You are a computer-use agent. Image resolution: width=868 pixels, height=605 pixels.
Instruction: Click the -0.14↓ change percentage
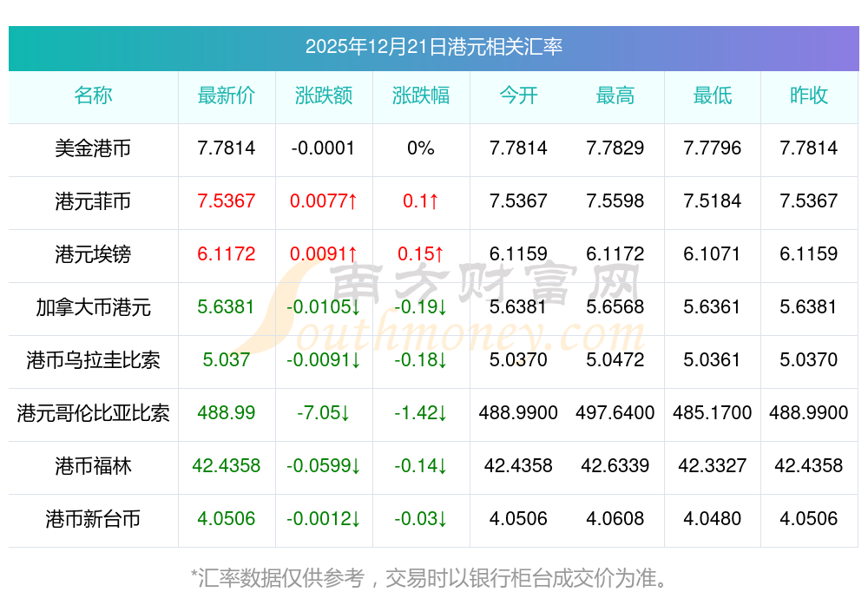coord(421,465)
